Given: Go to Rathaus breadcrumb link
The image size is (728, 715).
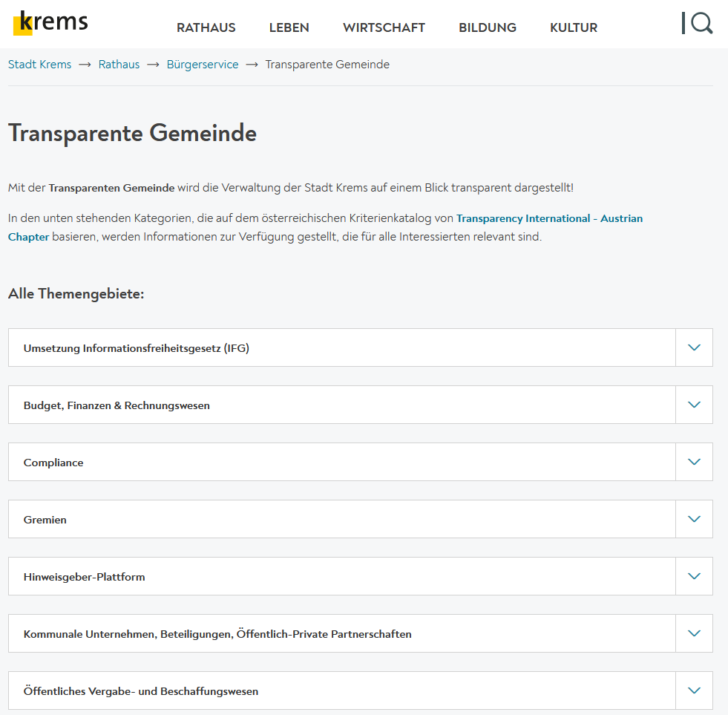Looking at the screenshot, I should [119, 64].
